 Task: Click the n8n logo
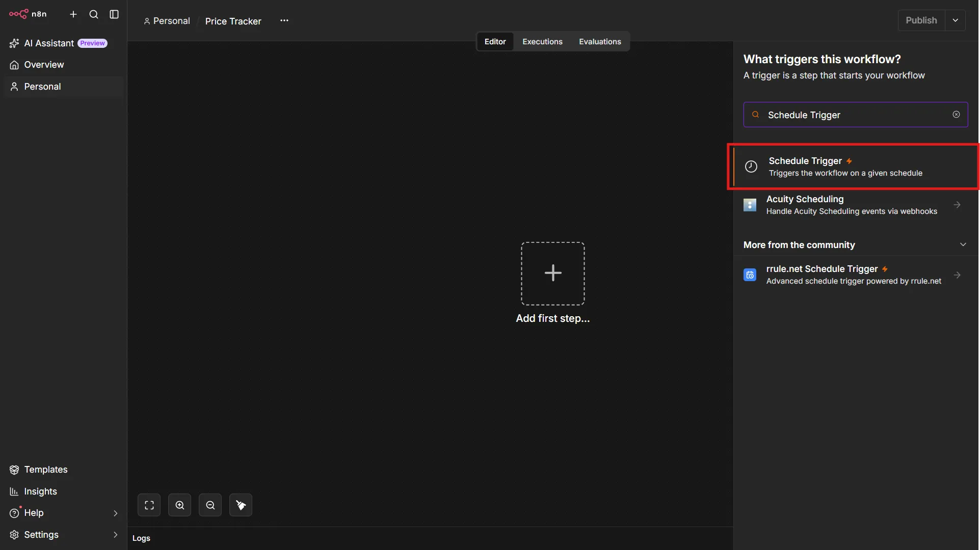[x=28, y=14]
